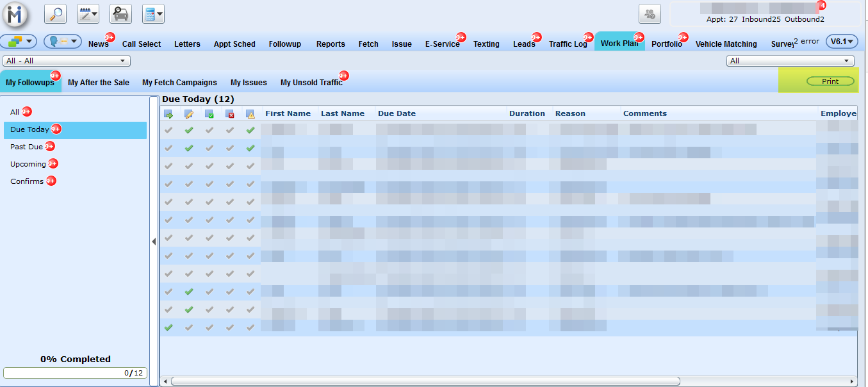The image size is (868, 387).
Task: Open the 'All - All' dropdown
Action: tap(67, 61)
